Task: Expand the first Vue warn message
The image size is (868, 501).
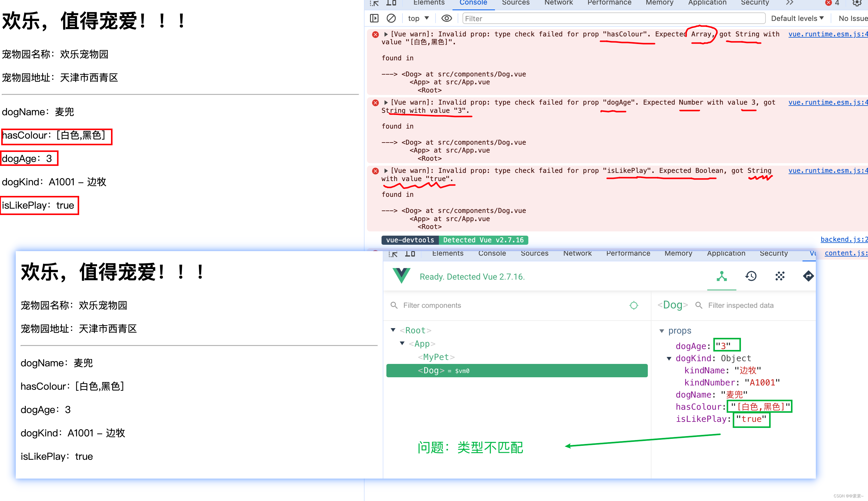Action: [386, 34]
